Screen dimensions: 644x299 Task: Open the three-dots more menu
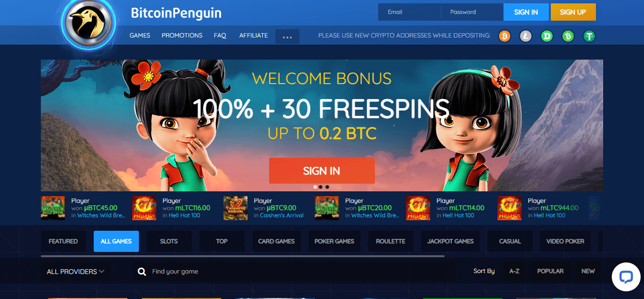point(287,37)
